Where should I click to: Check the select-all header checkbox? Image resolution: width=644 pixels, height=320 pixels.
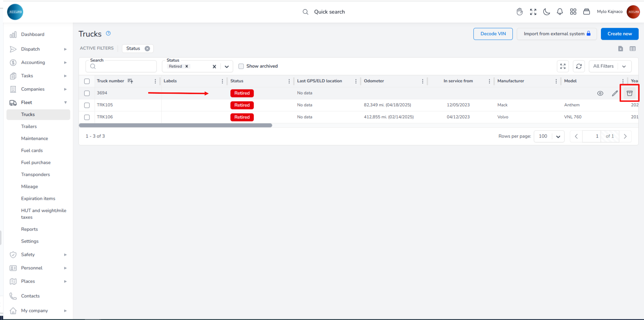(x=87, y=81)
